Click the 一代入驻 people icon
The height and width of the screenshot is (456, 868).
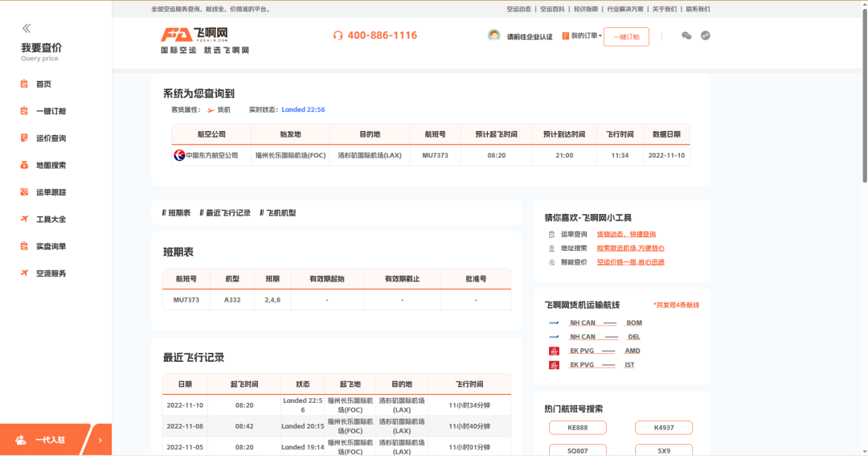(x=20, y=440)
